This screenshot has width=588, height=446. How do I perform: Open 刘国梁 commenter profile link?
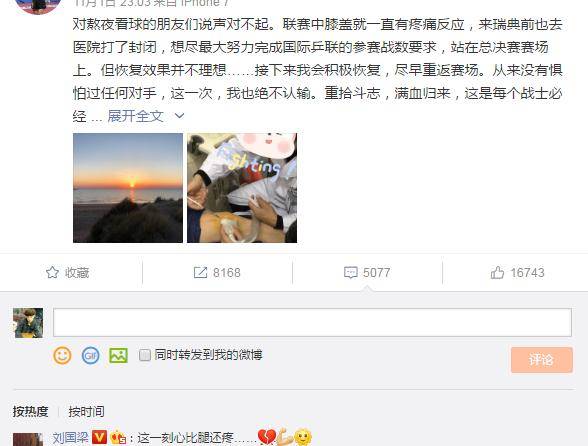point(70,437)
